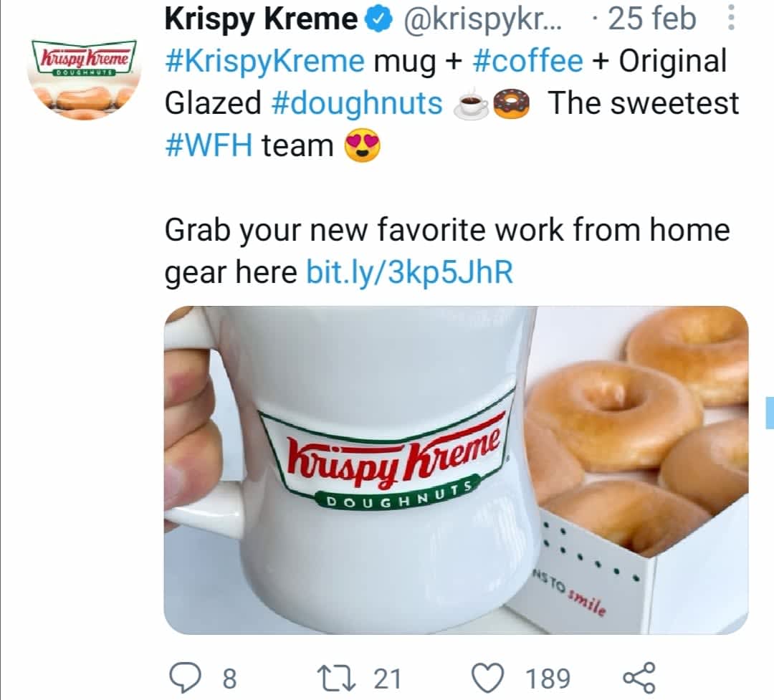
Task: Click the retweet count 21
Action: [388, 677]
